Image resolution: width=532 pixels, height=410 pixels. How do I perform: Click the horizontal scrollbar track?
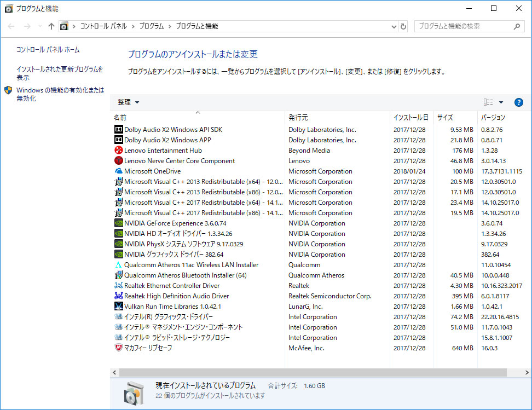(x=313, y=372)
